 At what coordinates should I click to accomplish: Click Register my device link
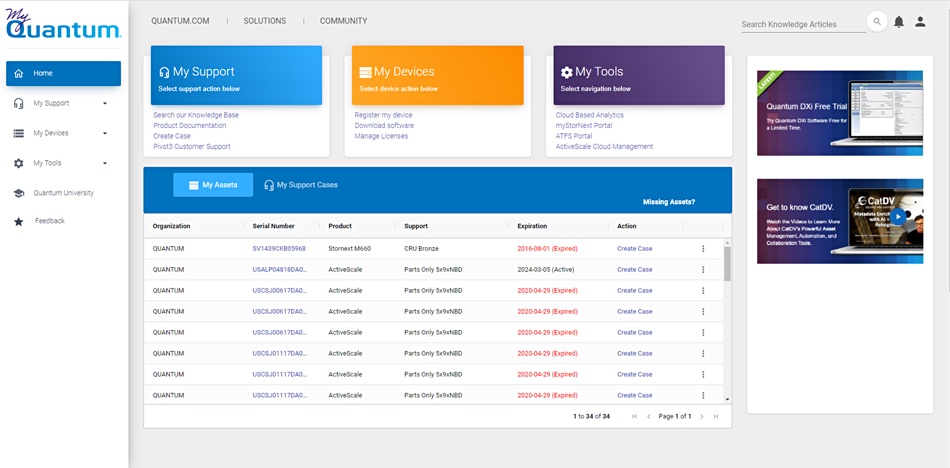tap(384, 115)
